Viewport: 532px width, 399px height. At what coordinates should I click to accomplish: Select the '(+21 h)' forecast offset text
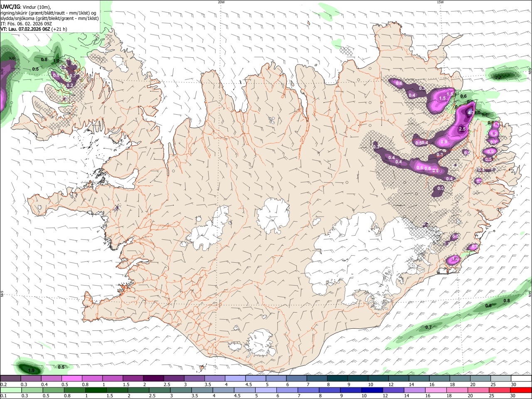(x=59, y=29)
